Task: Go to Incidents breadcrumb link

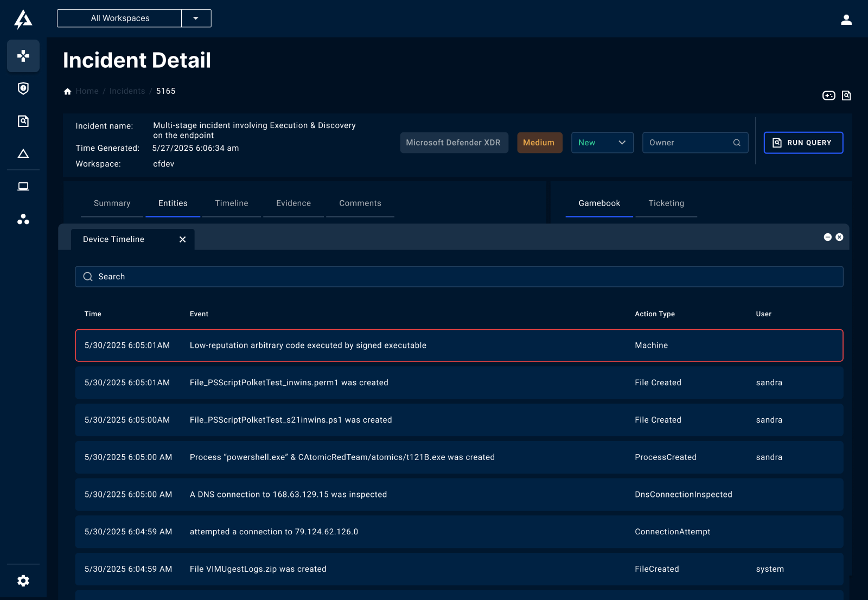Action: coord(127,91)
